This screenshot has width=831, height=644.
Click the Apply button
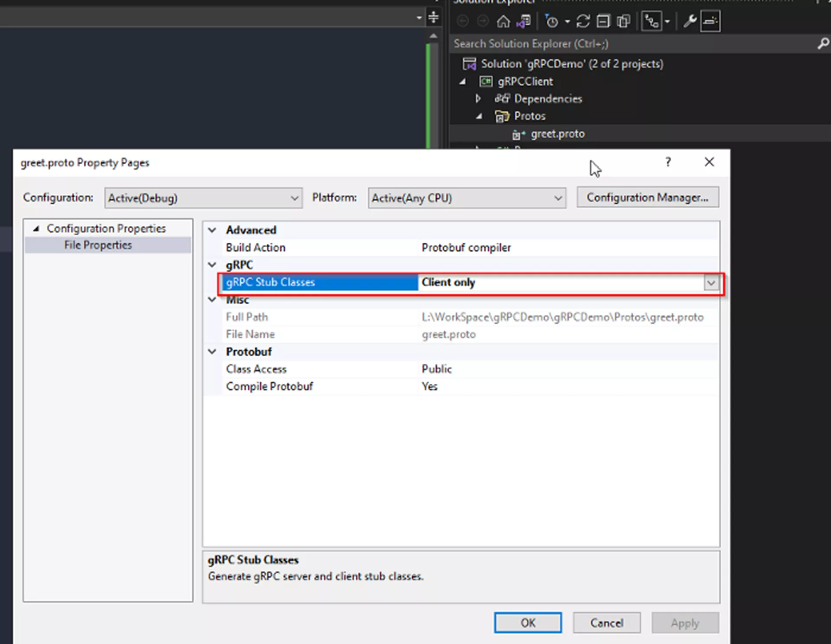[685, 623]
